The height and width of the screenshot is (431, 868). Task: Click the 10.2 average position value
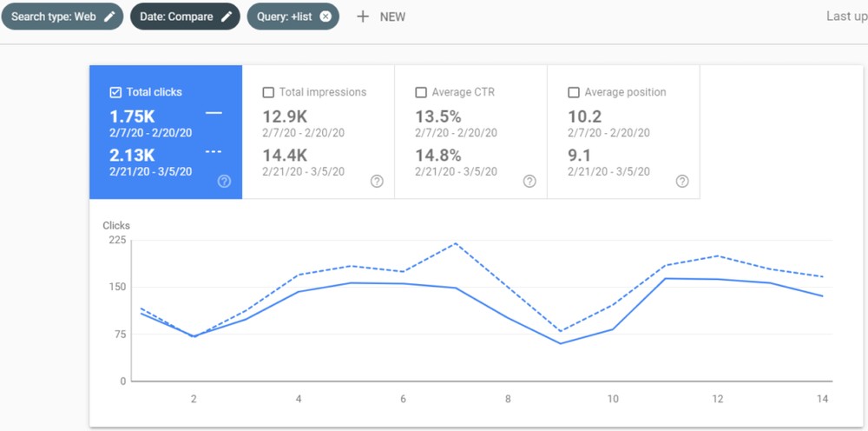click(x=584, y=117)
